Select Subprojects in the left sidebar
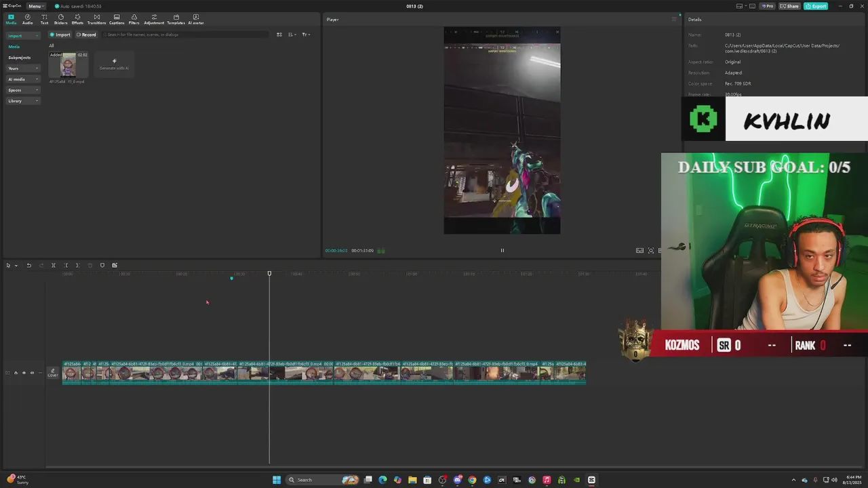The image size is (868, 488). (x=19, y=58)
